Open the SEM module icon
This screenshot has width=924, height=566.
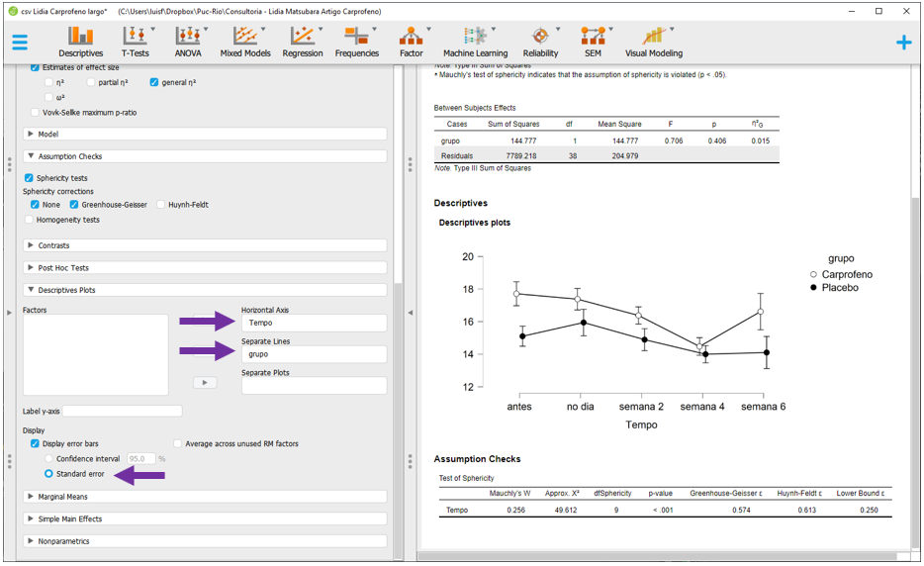pyautogui.click(x=593, y=41)
